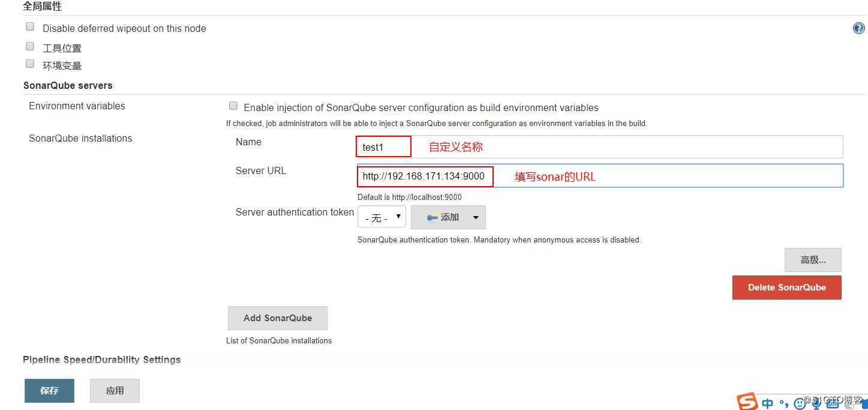Apply settings with 应用 button
Screen dimensions: 868x410
coord(115,391)
